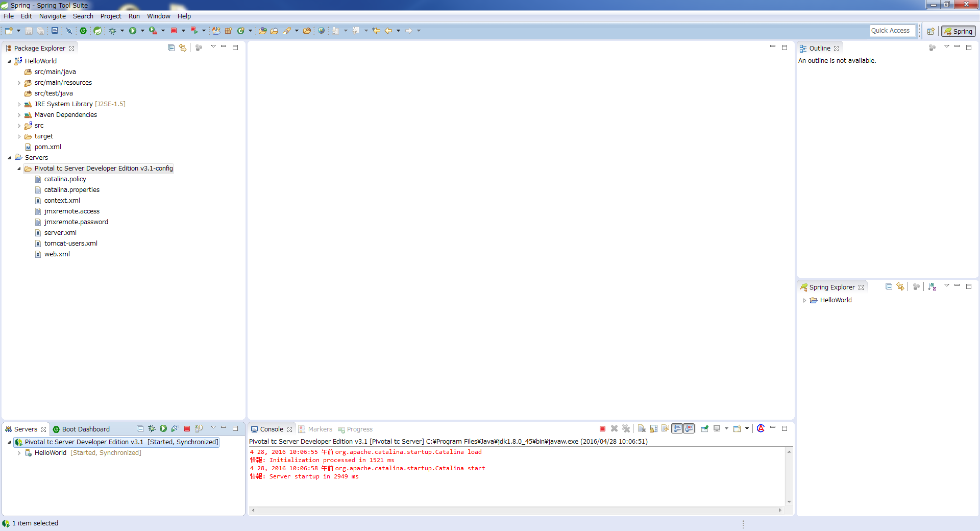Toggle Scroll Lock in Console toolbar
The height and width of the screenshot is (531, 980).
click(654, 429)
